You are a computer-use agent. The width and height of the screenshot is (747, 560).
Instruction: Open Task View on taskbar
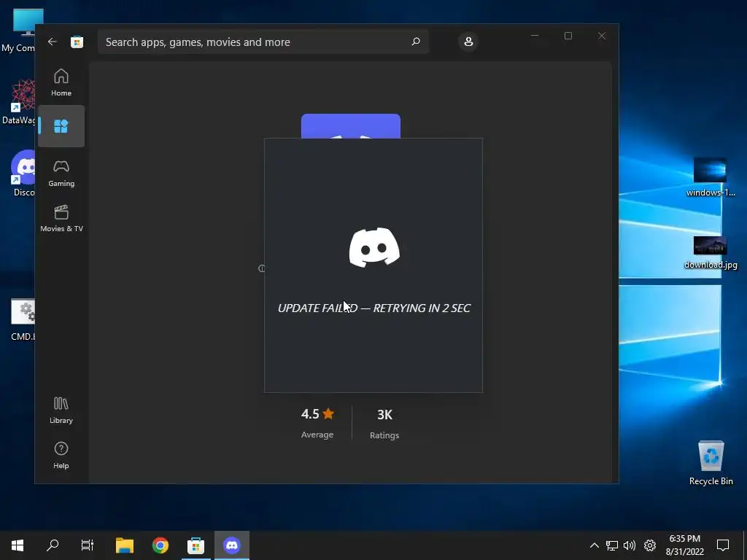click(88, 545)
